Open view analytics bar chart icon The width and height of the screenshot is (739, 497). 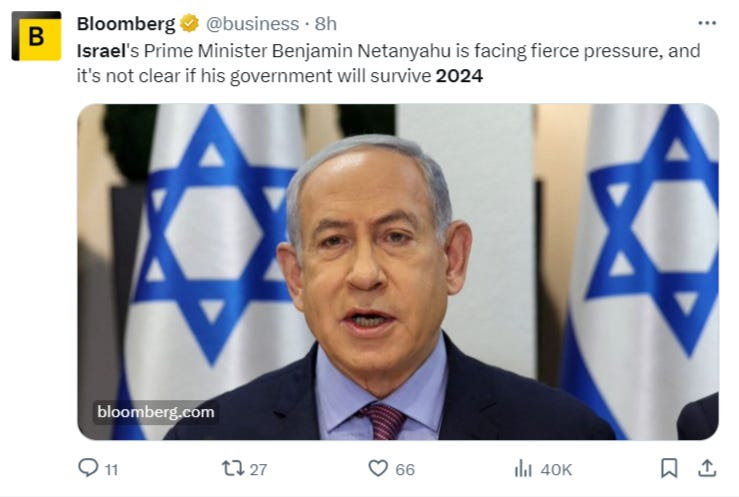tap(523, 469)
